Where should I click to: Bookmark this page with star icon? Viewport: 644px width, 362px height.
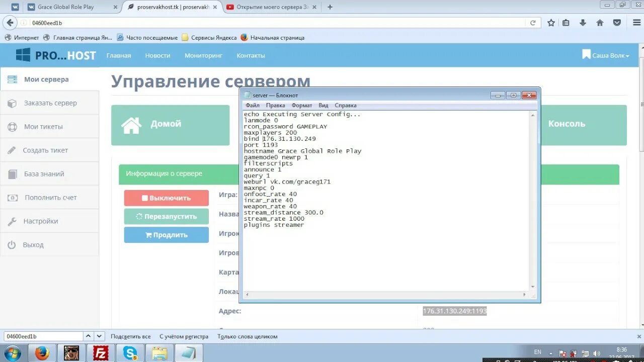pyautogui.click(x=551, y=23)
